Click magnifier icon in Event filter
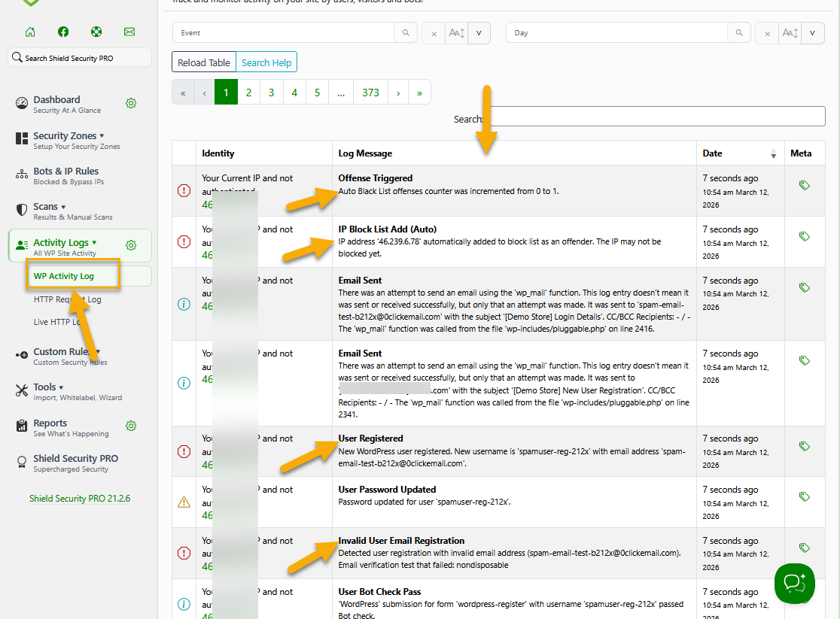This screenshot has width=840, height=619. tap(406, 32)
